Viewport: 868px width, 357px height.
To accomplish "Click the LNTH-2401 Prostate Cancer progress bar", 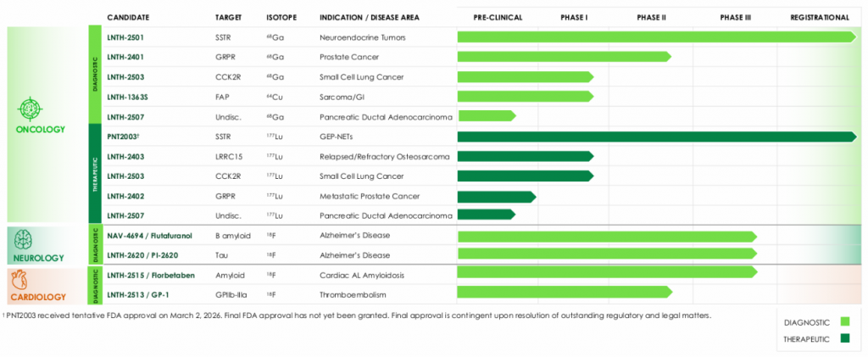I will 564,57.
